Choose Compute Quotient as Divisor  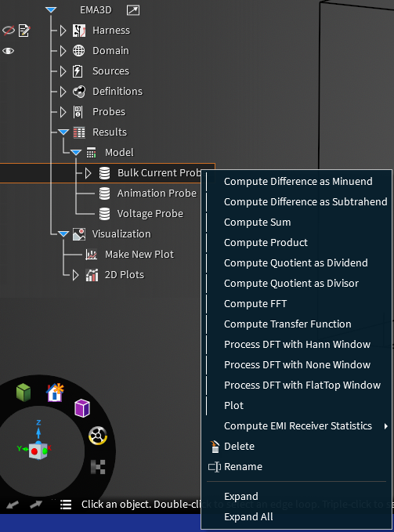point(298,284)
